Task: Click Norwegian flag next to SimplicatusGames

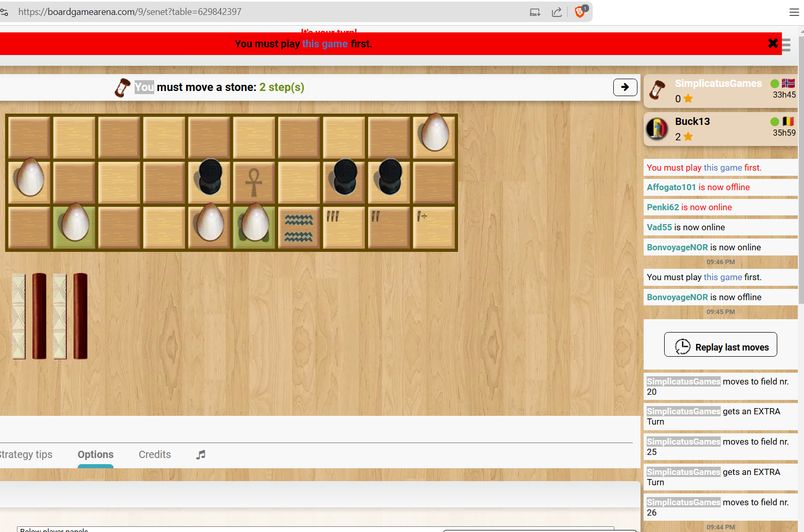Action: click(788, 83)
